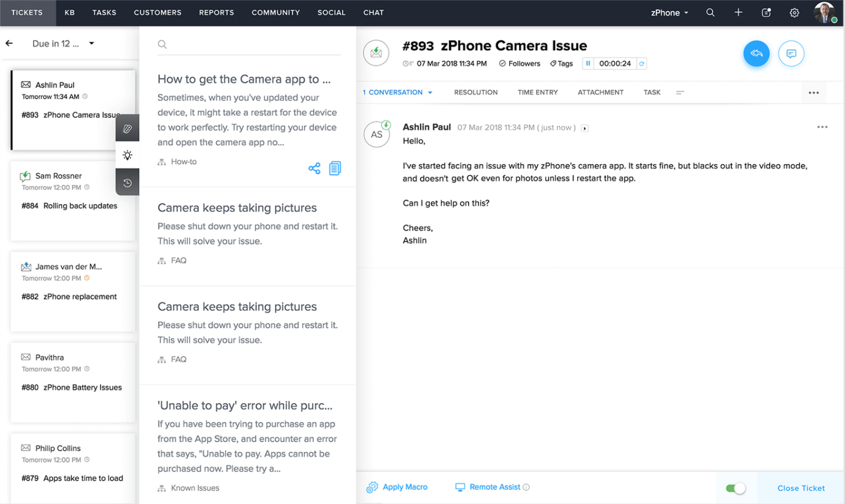Click the article document icon beside share
Screen dimensions: 845x504
(335, 168)
